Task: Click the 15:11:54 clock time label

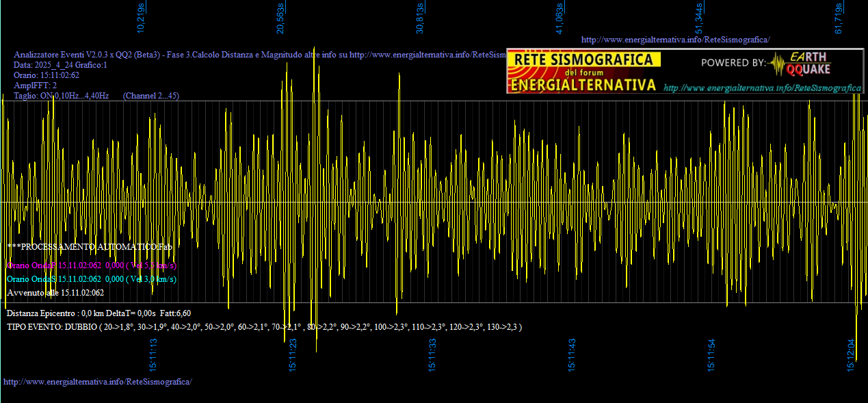Action: 711,354
